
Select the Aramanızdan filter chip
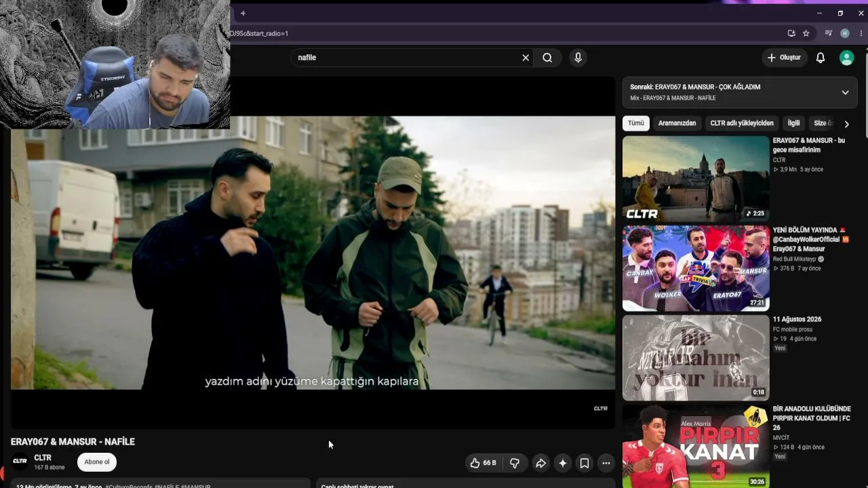677,123
